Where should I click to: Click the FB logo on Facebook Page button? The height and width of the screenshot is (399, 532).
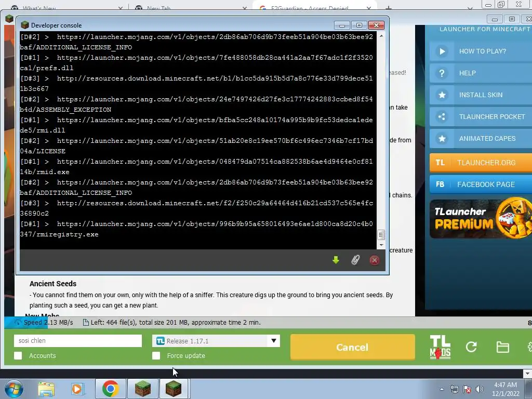(x=440, y=184)
